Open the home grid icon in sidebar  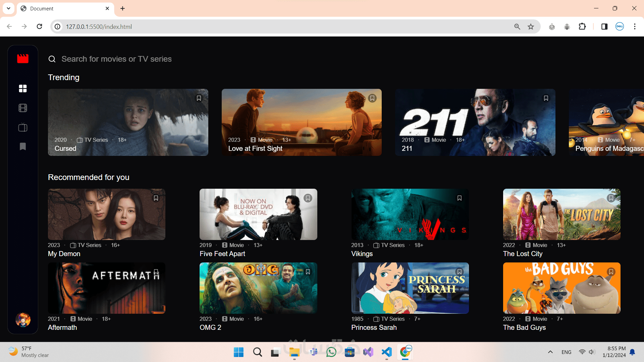click(23, 88)
